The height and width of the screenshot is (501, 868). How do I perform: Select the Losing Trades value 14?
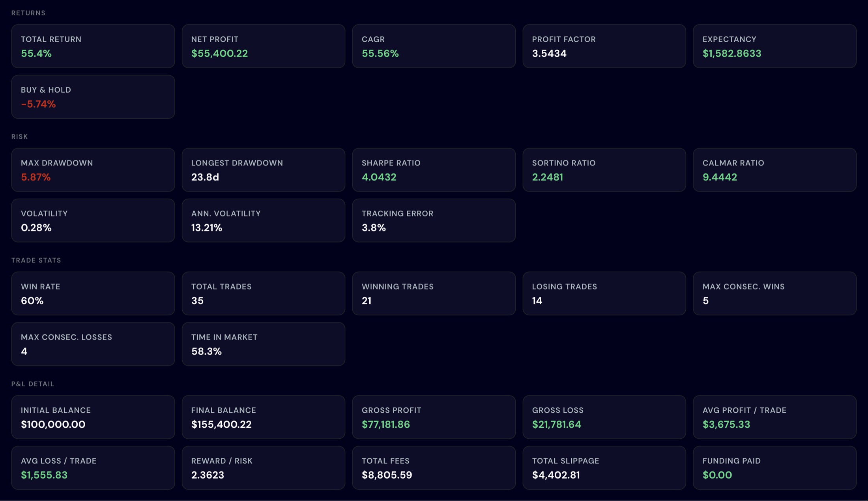537,301
